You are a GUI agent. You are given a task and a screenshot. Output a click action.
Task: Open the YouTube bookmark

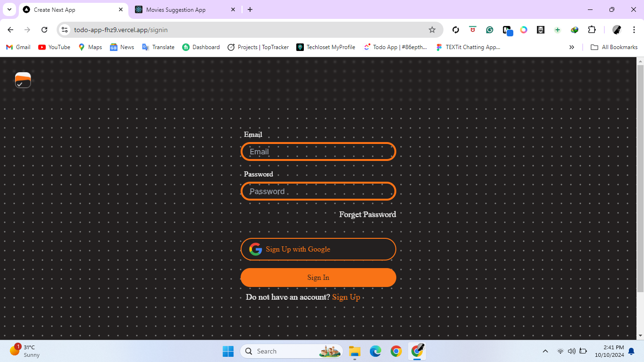click(54, 47)
